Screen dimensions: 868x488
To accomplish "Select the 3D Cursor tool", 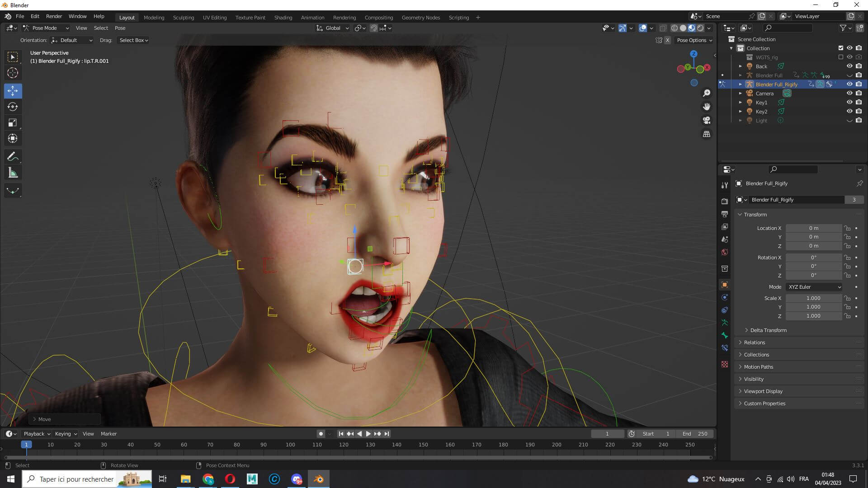I will (13, 73).
